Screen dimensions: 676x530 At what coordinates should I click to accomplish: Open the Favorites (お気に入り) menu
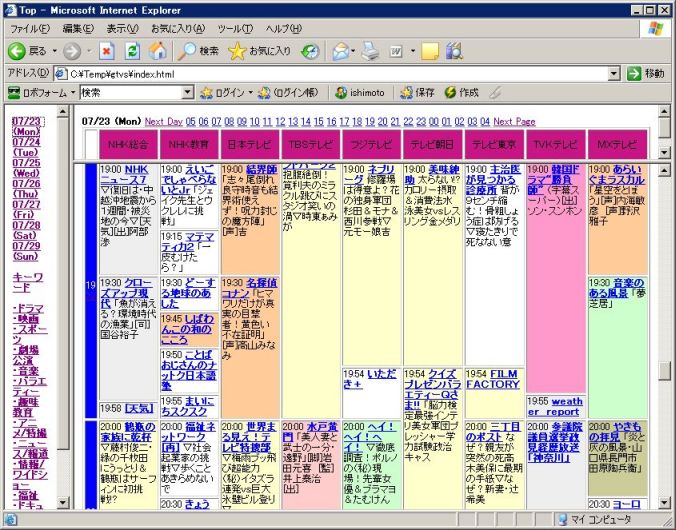(x=178, y=29)
